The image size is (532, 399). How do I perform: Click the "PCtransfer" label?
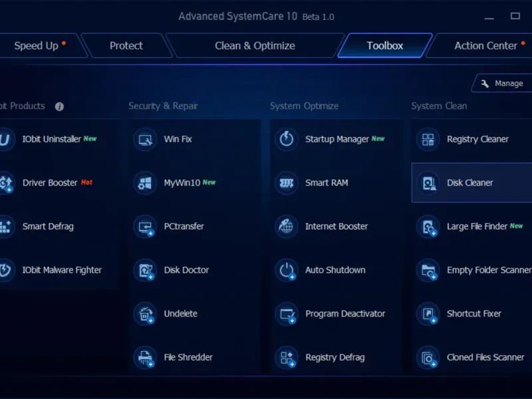pos(184,226)
